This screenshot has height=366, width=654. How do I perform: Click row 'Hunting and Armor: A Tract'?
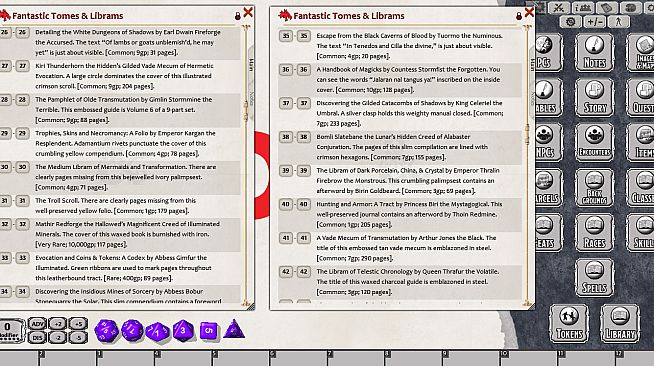pyautogui.click(x=400, y=214)
